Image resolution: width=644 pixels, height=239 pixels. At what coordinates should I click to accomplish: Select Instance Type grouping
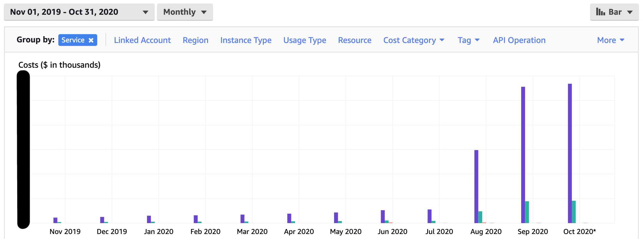(246, 40)
